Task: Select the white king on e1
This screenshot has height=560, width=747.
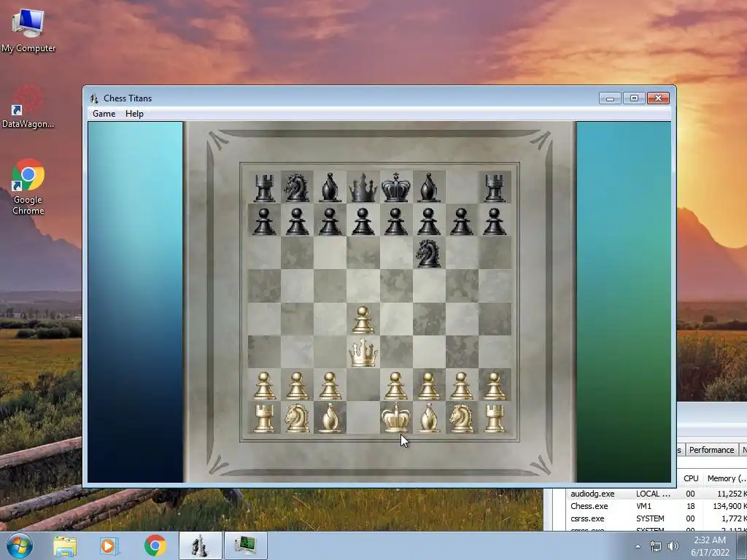Action: pos(396,418)
